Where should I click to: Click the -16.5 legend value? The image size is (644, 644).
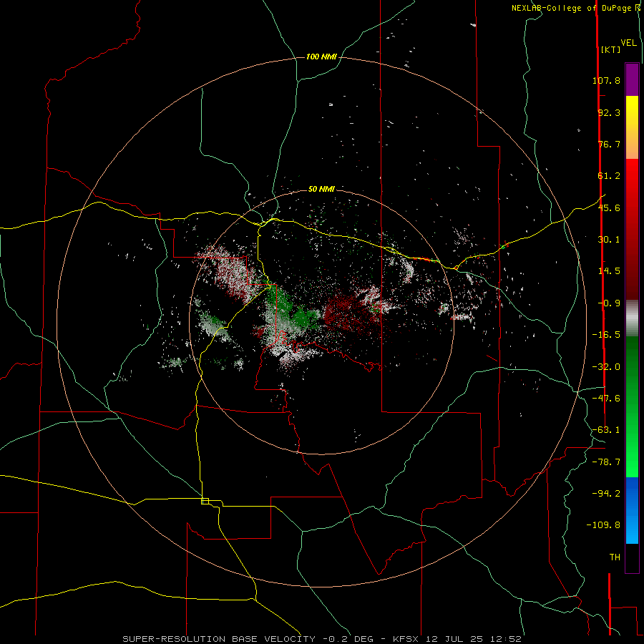[606, 335]
